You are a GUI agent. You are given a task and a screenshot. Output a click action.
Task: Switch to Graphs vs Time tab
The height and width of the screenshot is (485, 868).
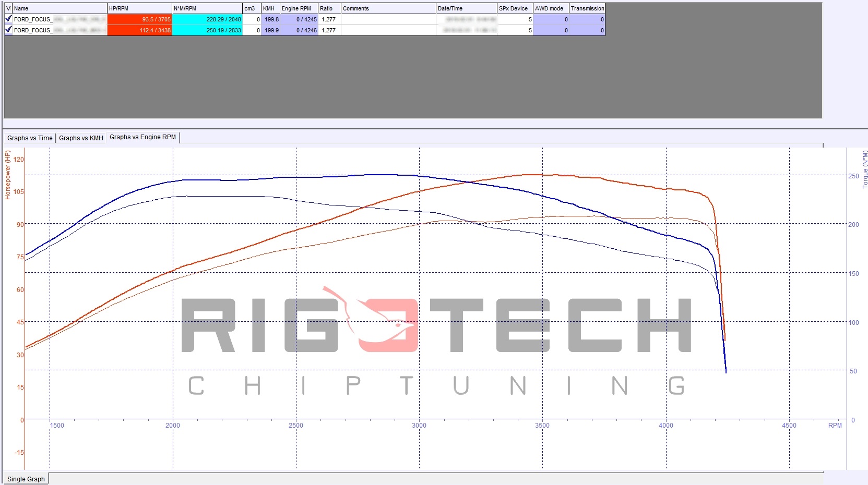point(30,138)
